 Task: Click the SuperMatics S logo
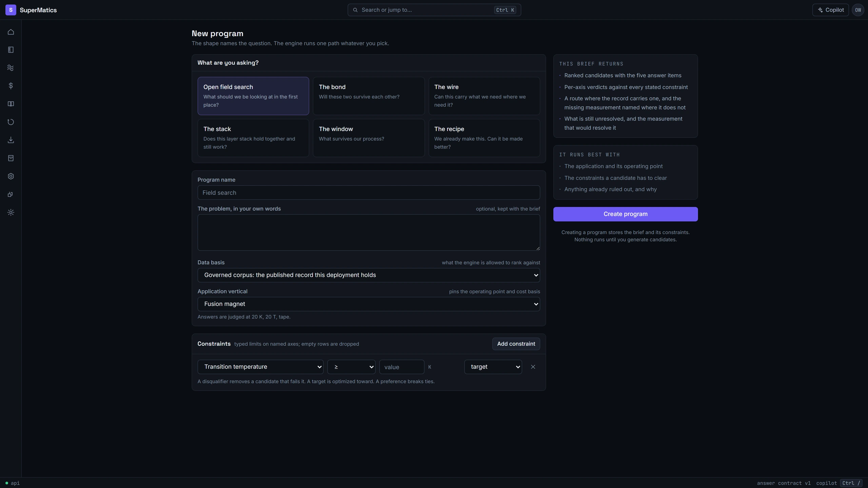tap(11, 10)
